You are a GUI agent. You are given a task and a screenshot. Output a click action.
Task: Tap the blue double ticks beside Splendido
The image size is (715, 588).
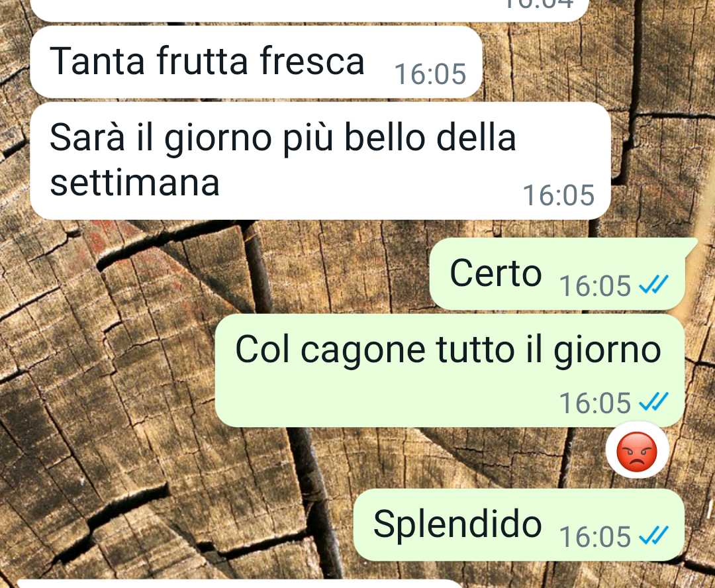pyautogui.click(x=653, y=536)
